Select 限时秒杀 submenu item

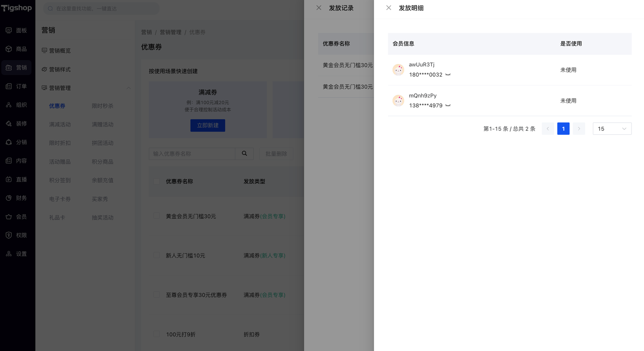[x=102, y=106]
